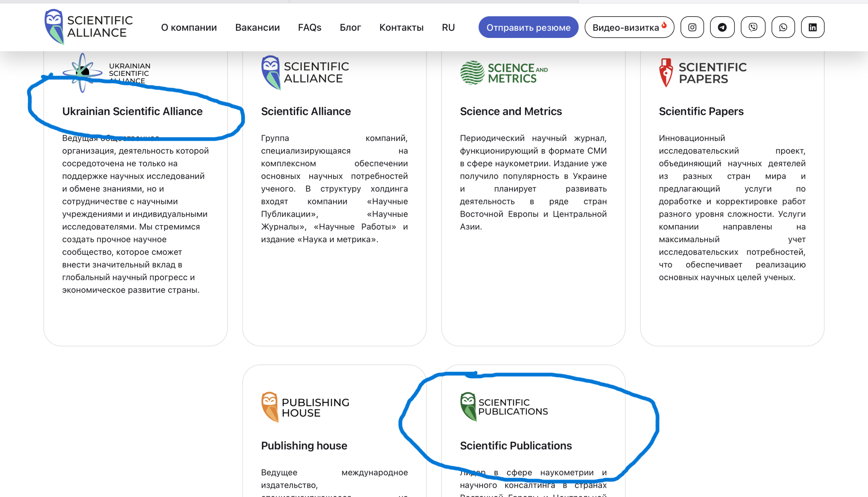Image resolution: width=868 pixels, height=497 pixels.
Task: Open the Telegram social icon
Action: click(x=722, y=27)
